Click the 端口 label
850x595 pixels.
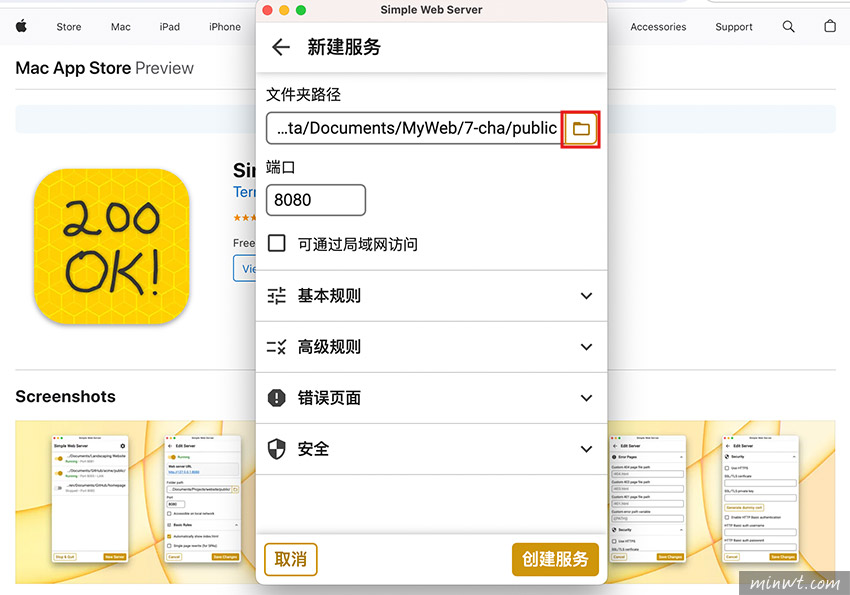(280, 167)
